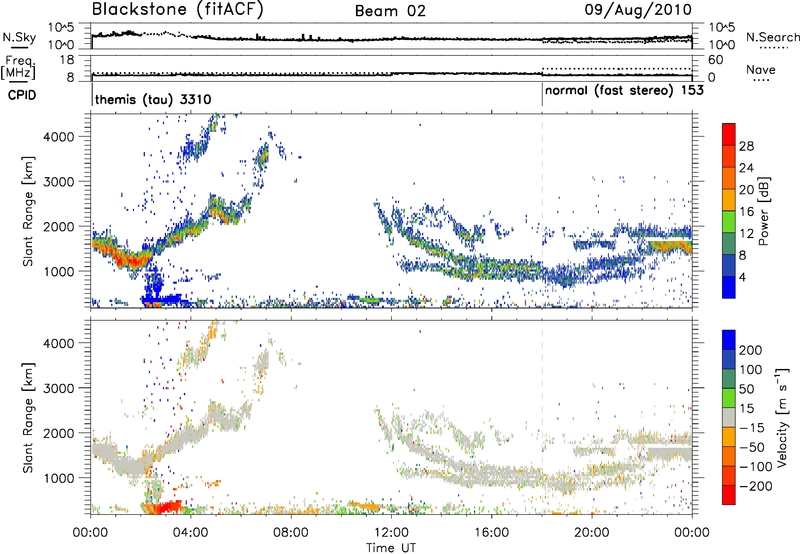
Task: Click the "12" label on Power color bar
Action: pos(746,234)
